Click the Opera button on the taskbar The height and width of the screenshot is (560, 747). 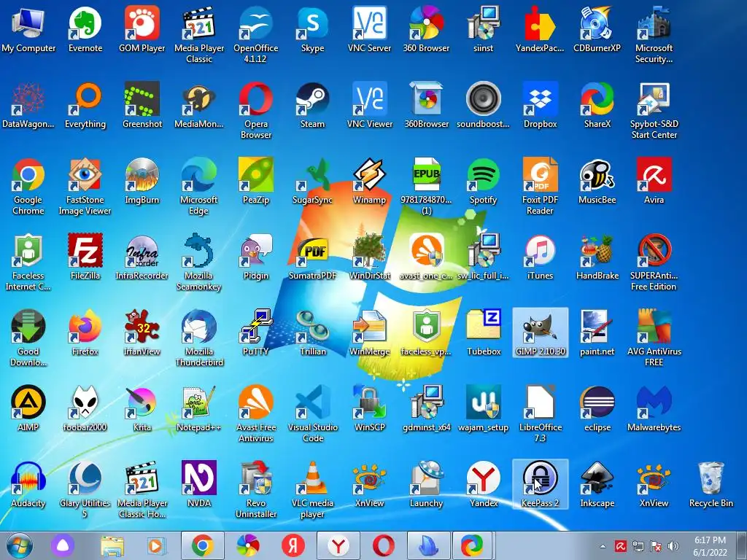(x=384, y=545)
